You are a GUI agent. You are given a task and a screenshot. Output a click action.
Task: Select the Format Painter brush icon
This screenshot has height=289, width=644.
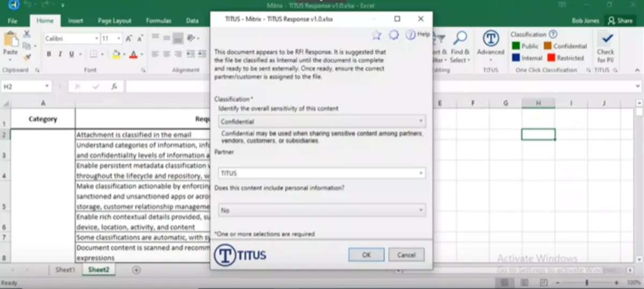(x=27, y=56)
